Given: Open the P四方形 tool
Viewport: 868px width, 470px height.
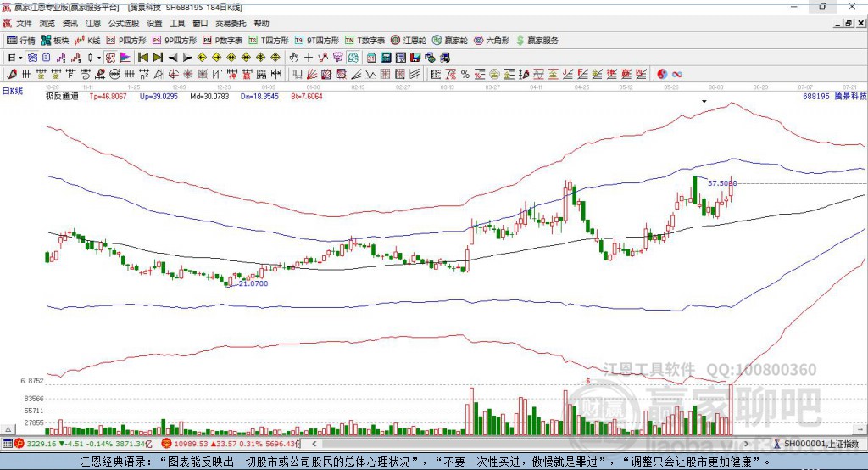Looking at the screenshot, I should [x=126, y=41].
